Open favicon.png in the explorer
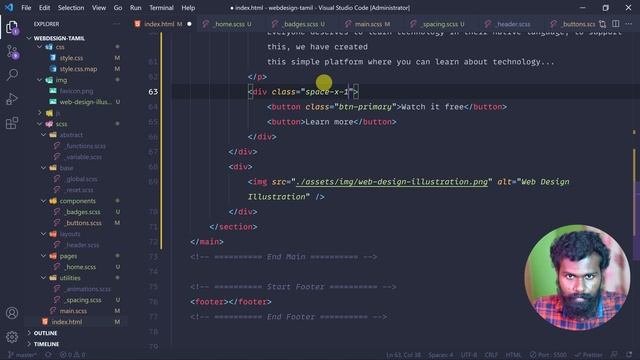This screenshot has width=640, height=360. click(76, 91)
